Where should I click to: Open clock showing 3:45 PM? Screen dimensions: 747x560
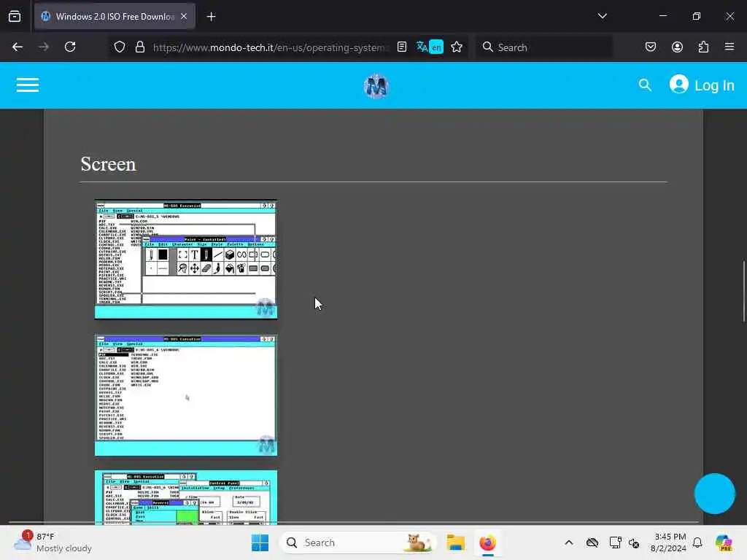(669, 542)
